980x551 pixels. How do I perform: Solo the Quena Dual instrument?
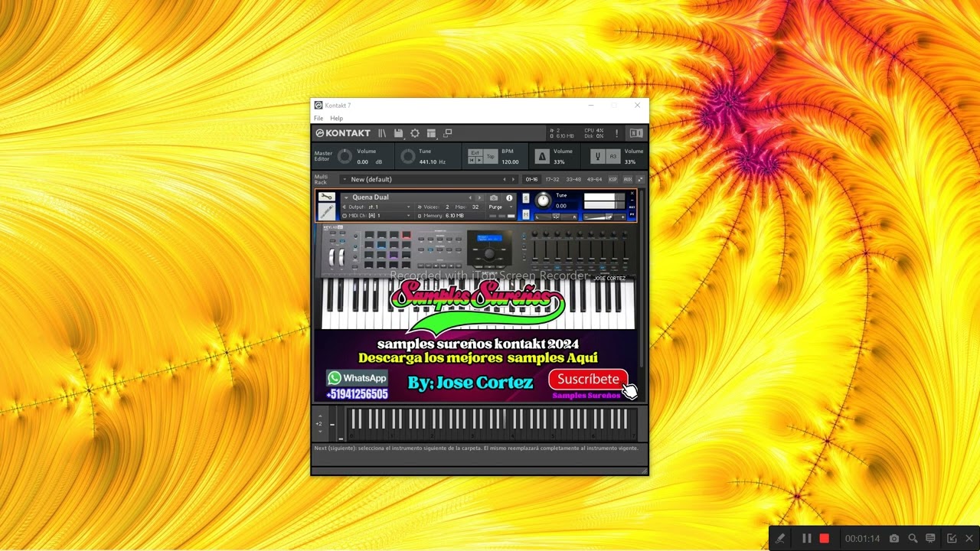(x=526, y=198)
